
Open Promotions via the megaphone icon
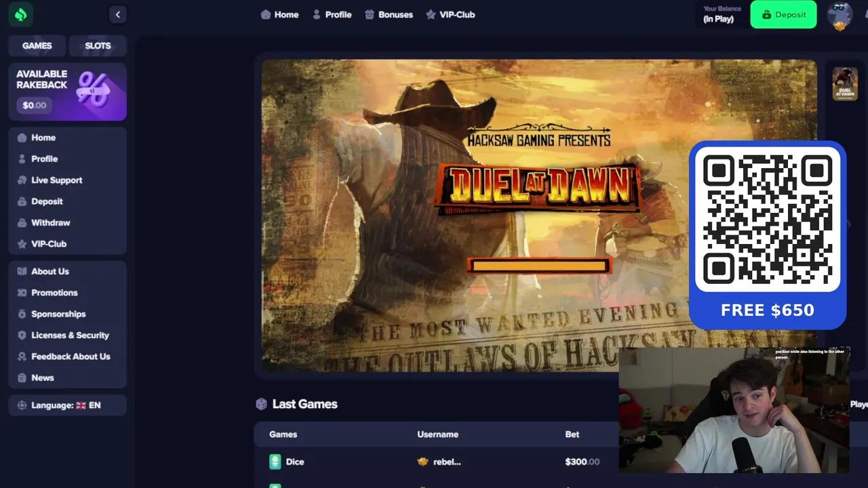pyautogui.click(x=23, y=292)
